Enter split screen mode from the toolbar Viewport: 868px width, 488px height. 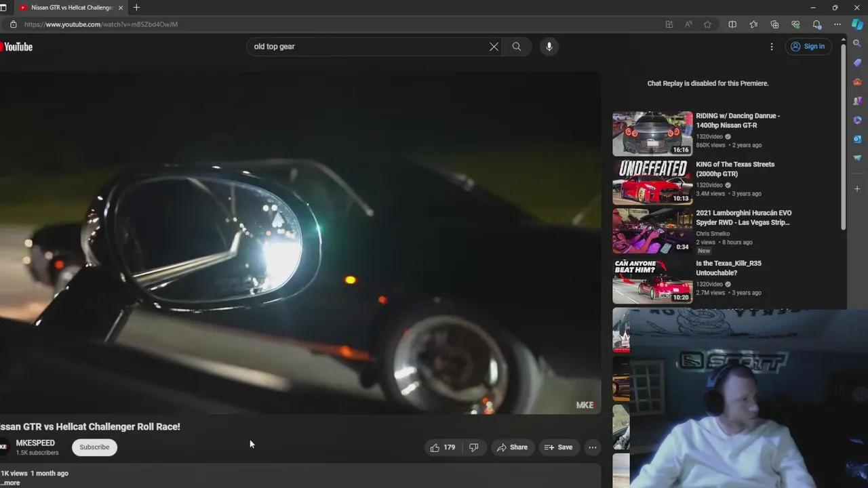pyautogui.click(x=732, y=24)
